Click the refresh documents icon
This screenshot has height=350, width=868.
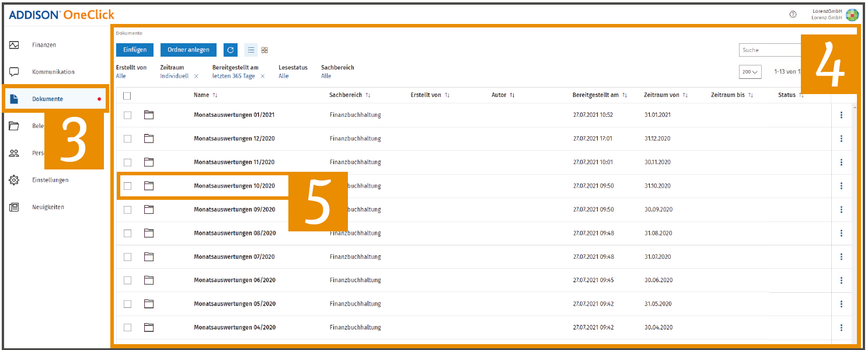tap(231, 50)
